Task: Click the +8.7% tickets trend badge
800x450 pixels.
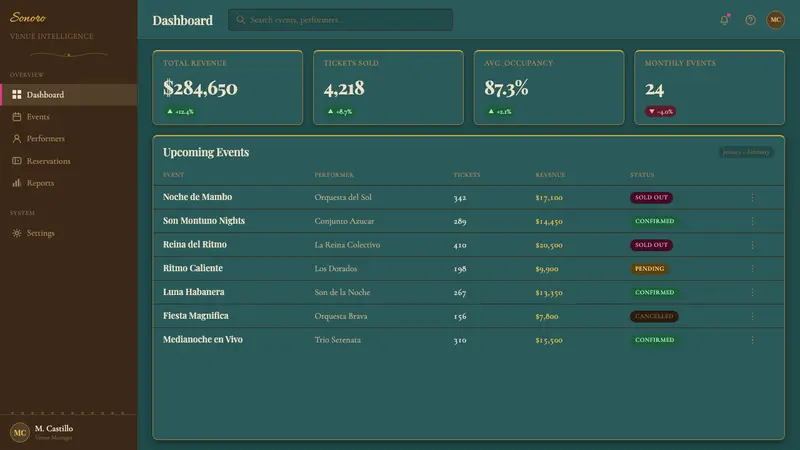Action: click(340, 111)
